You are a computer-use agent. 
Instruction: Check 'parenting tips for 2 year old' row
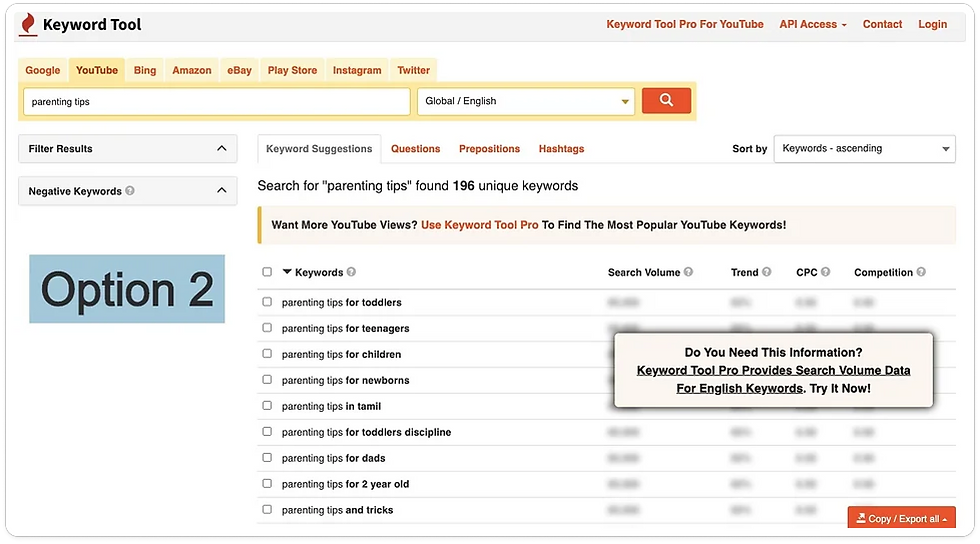click(267, 483)
